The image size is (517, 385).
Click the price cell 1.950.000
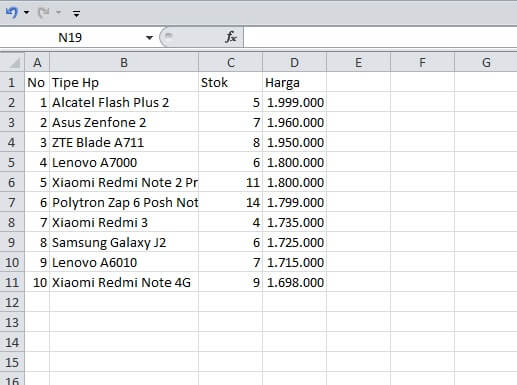click(294, 142)
